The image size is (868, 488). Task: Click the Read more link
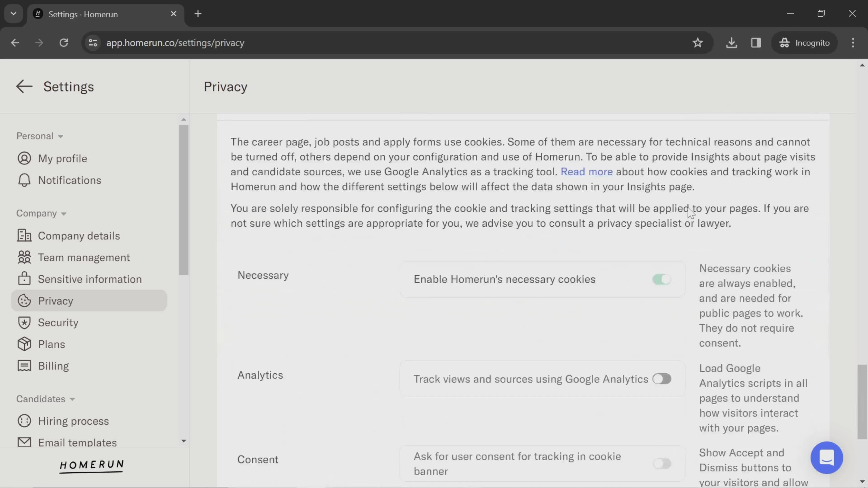586,172
